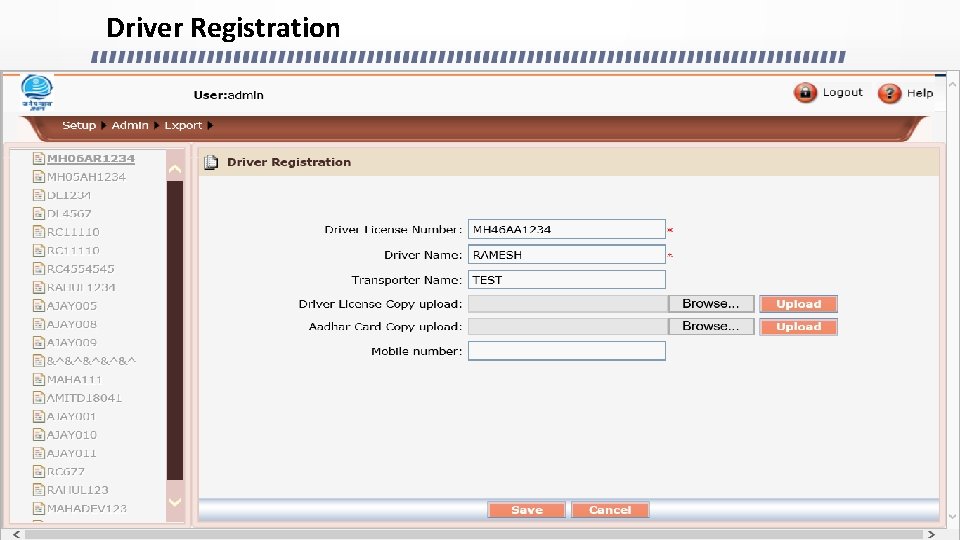Click the Driver Registration panel header icon
The image size is (960, 540).
tap(211, 162)
